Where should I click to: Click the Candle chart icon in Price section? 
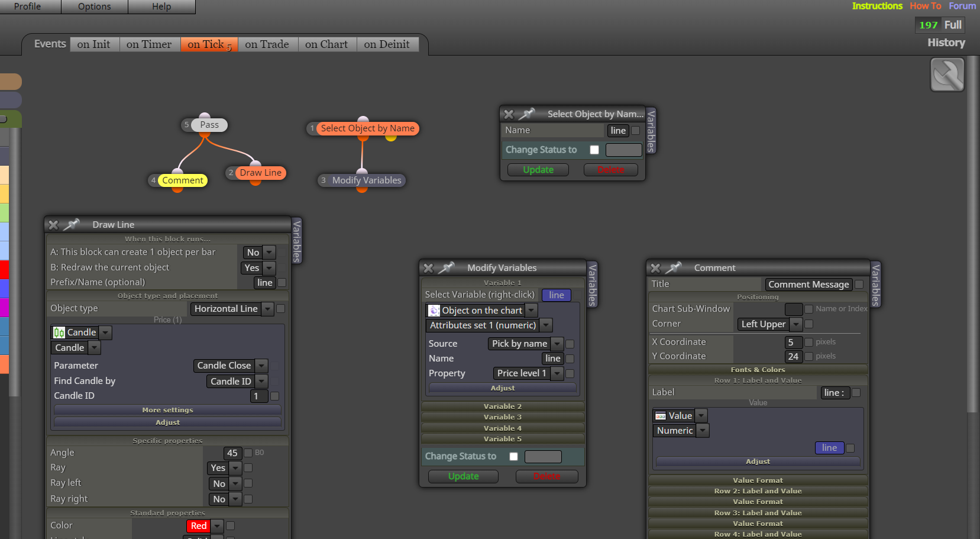click(59, 333)
